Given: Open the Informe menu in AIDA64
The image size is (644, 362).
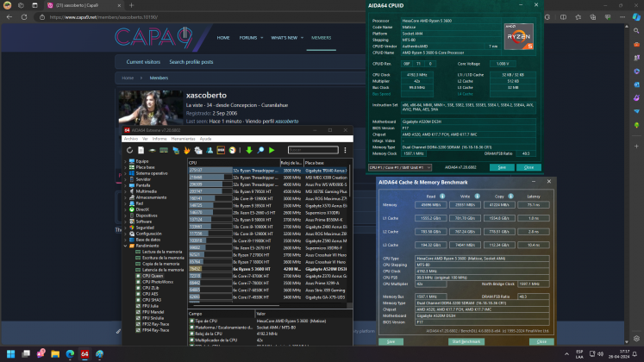Looking at the screenshot, I should [x=159, y=139].
